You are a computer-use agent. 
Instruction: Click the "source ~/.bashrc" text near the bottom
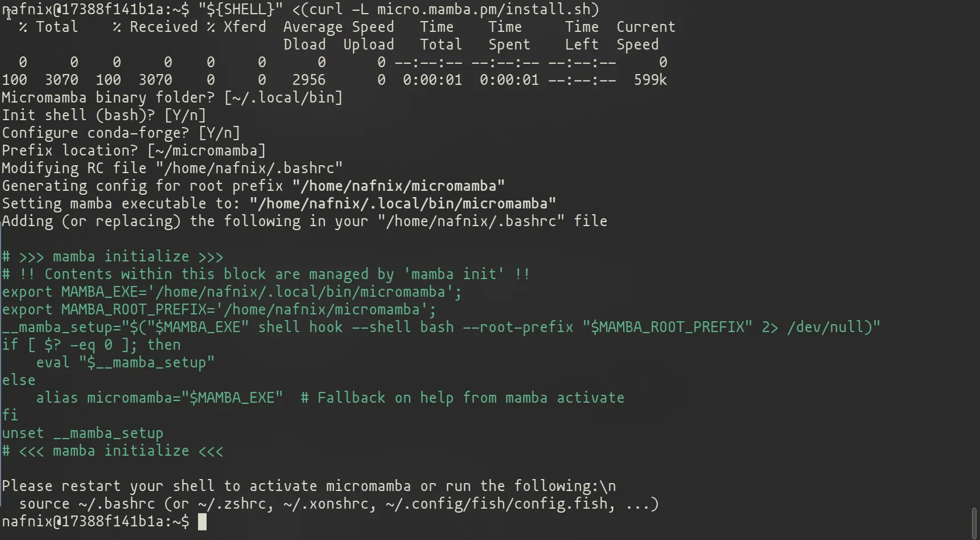pyautogui.click(x=87, y=504)
